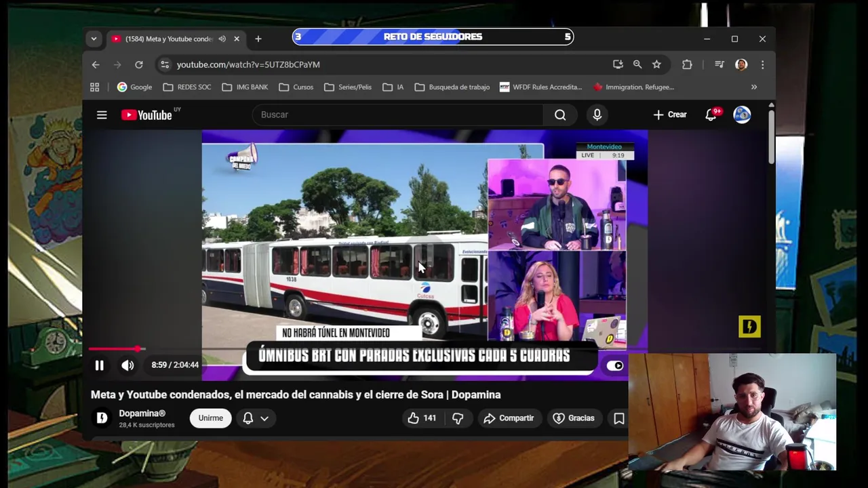Open the tab search dropdown arrow

tap(94, 39)
